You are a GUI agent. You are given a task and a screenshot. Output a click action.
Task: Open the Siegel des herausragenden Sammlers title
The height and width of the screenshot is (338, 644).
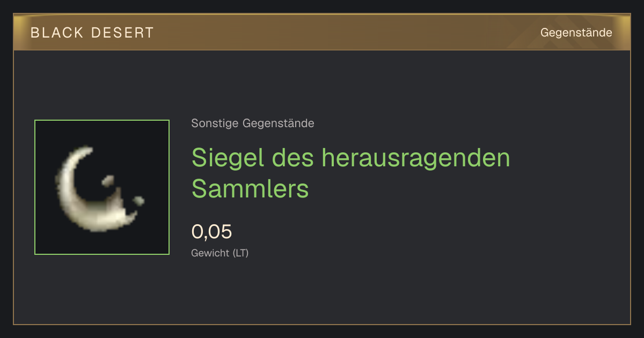pyautogui.click(x=350, y=173)
